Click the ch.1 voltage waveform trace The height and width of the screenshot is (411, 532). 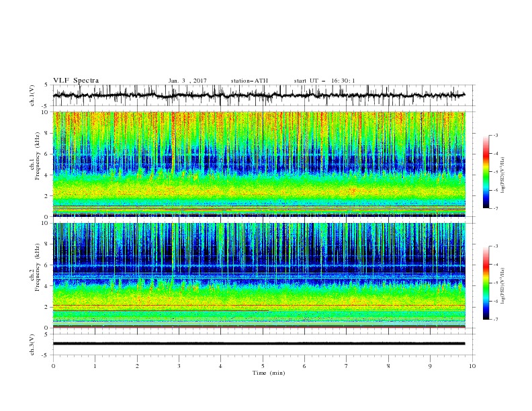259,95
